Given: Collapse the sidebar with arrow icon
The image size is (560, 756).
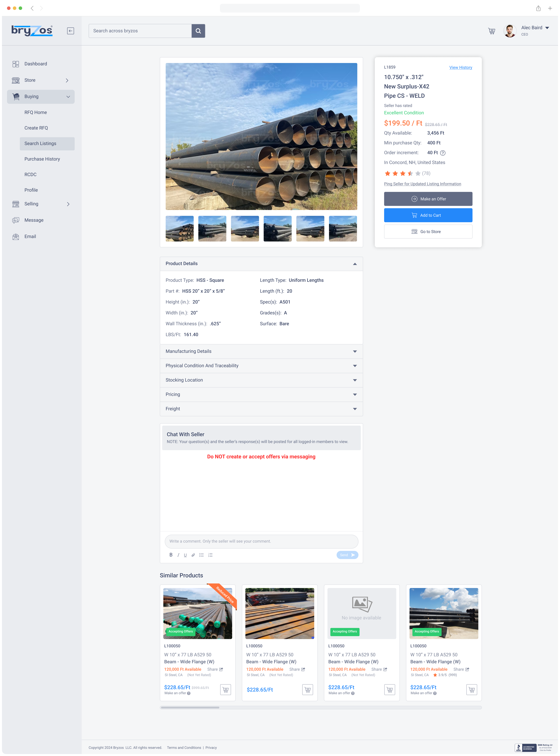Looking at the screenshot, I should point(70,31).
